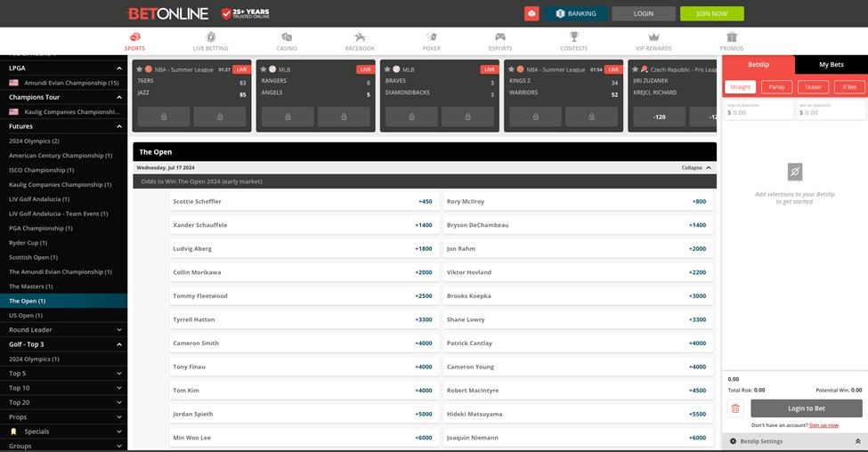
Task: Open the Casino cards icon
Action: [286, 37]
